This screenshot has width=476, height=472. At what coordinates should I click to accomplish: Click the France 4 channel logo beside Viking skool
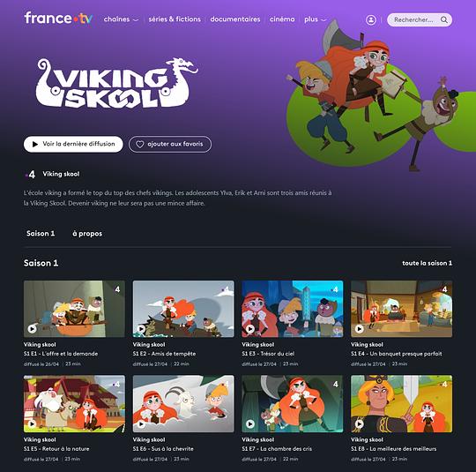click(x=30, y=175)
